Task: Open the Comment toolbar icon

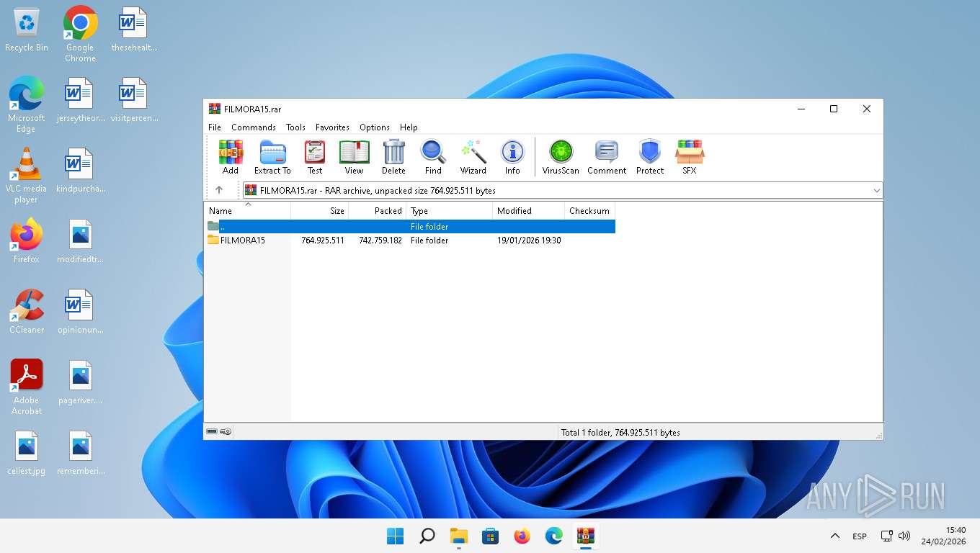Action: pyautogui.click(x=607, y=157)
